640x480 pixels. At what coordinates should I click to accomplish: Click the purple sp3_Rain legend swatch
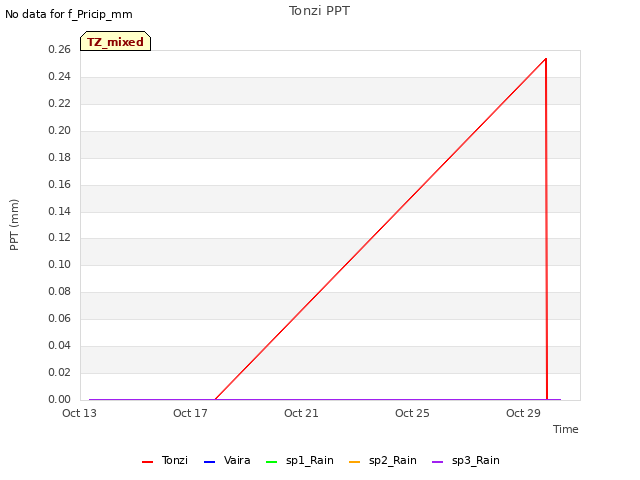pos(438,462)
